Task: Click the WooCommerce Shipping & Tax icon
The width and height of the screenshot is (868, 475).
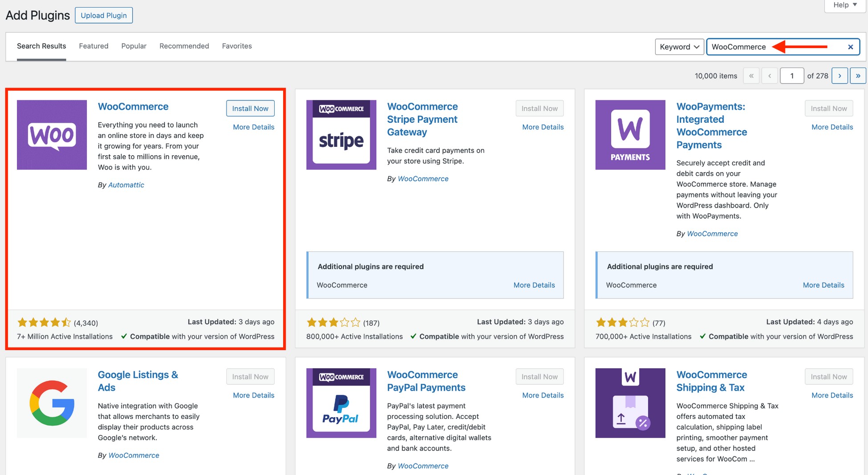Action: (x=630, y=403)
